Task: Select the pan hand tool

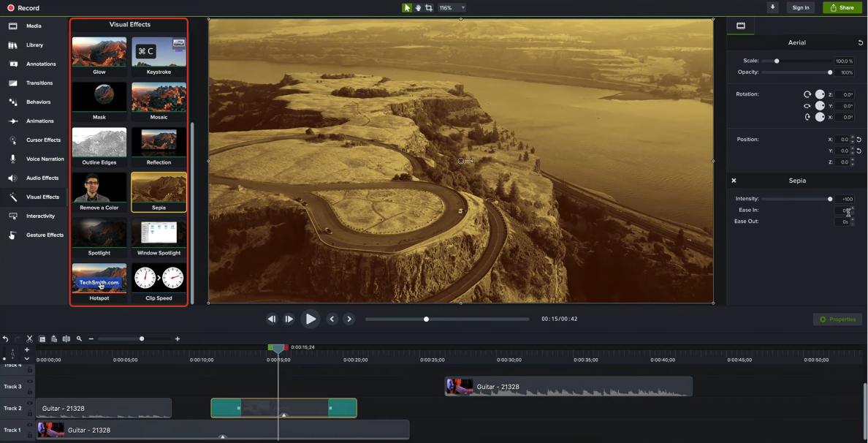Action: coord(419,8)
